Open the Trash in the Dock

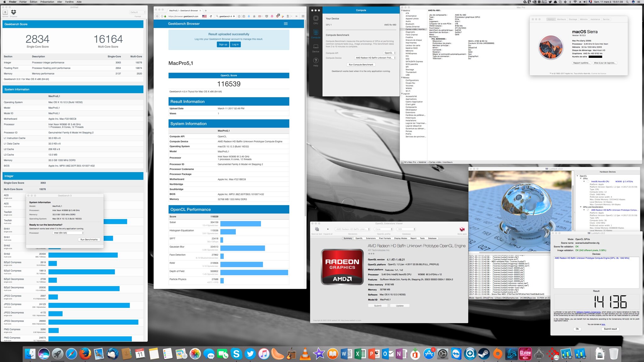coord(613,354)
